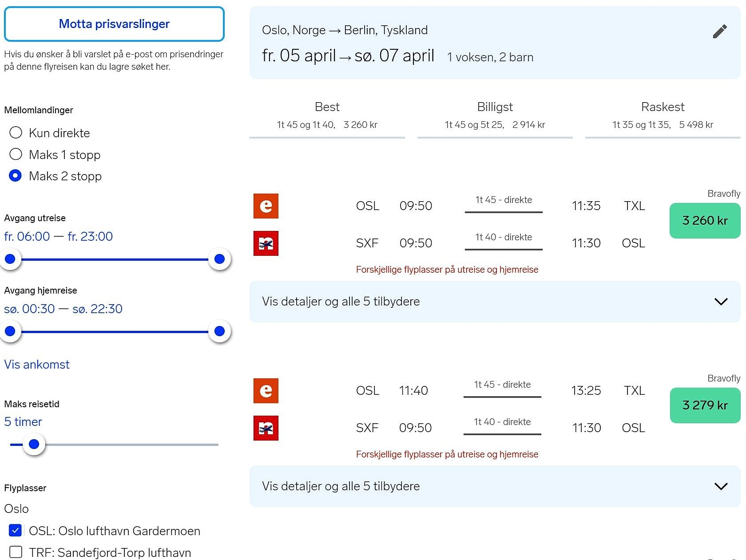Screen dimensions: 746x560
Task: Click the Motta prisvarslinger button
Action: [114, 24]
